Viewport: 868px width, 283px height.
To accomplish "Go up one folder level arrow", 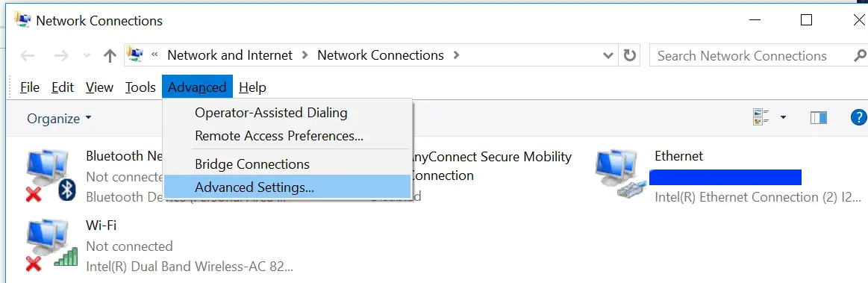I will point(110,55).
